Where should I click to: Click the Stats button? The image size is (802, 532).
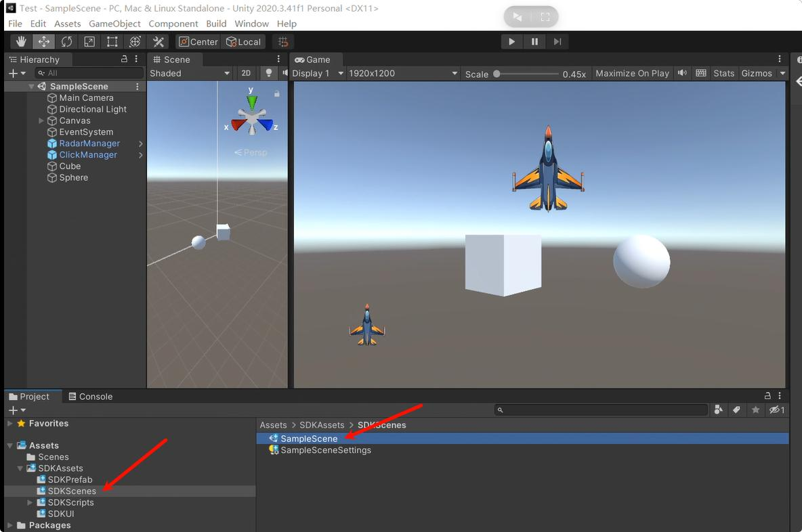723,73
